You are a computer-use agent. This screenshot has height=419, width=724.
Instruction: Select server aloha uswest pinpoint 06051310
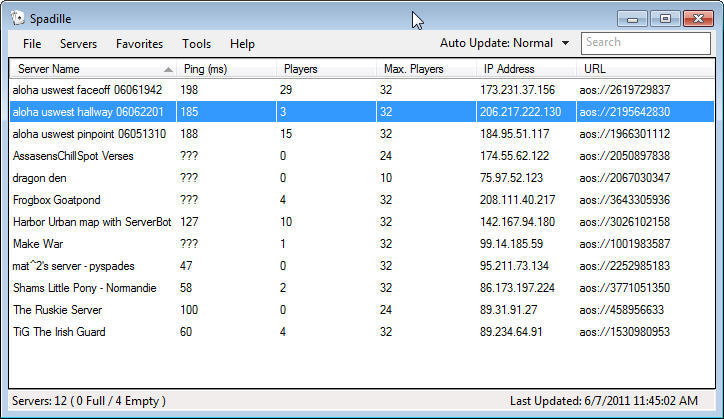pyautogui.click(x=362, y=134)
